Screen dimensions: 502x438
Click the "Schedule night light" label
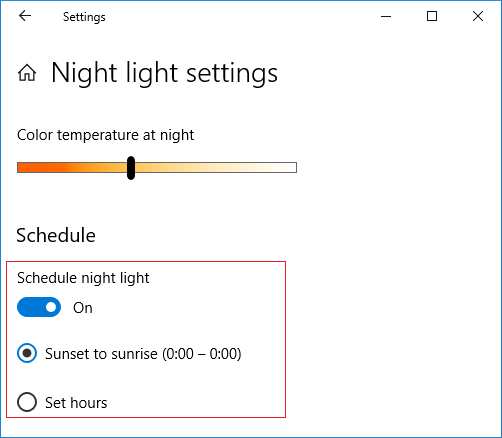point(83,278)
